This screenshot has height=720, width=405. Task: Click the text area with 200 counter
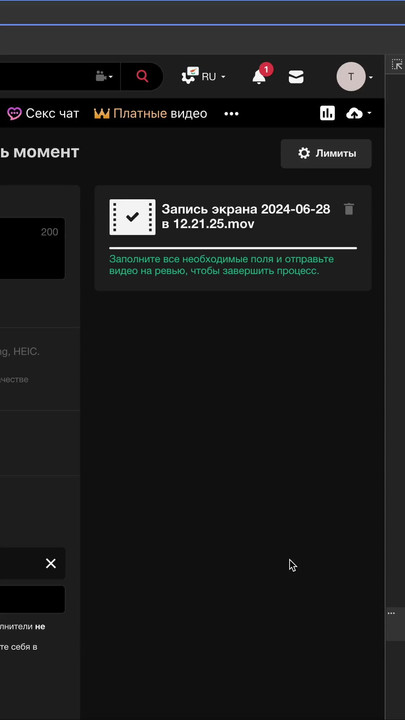(32, 248)
